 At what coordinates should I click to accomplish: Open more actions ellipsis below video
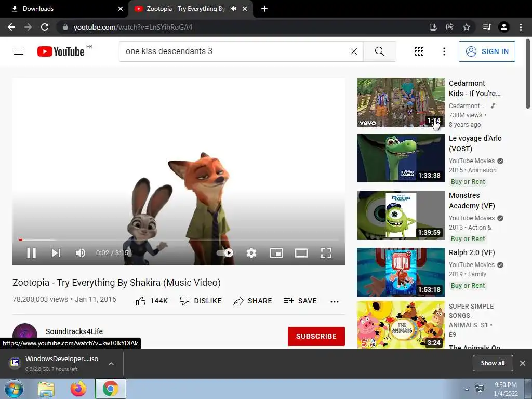[335, 301]
